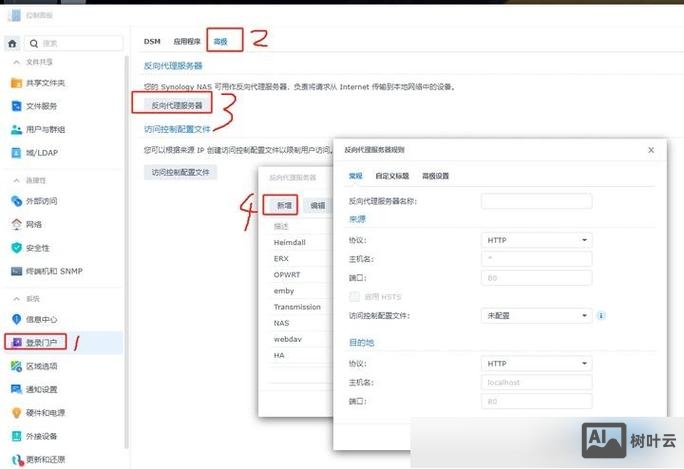The image size is (684, 469).
Task: Select the OPWRT proxy rule row
Action: [301, 275]
